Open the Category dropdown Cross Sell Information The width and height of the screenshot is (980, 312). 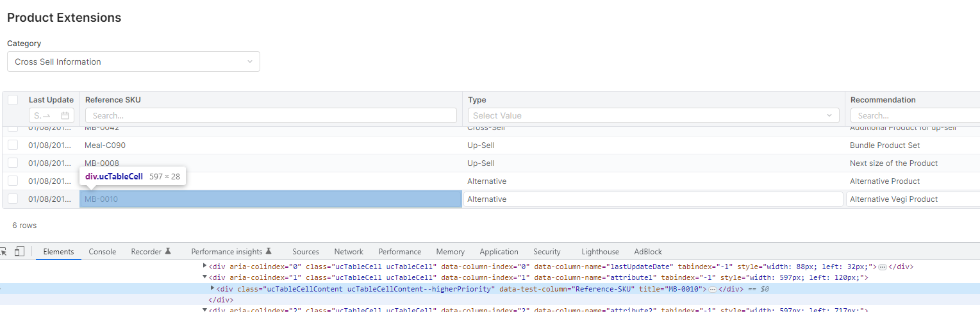pyautogui.click(x=133, y=62)
